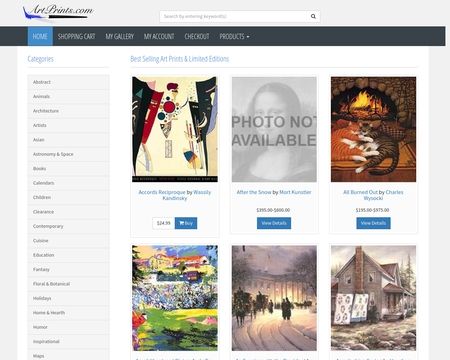Select the Books category
This screenshot has height=360, width=450.
(x=68, y=168)
